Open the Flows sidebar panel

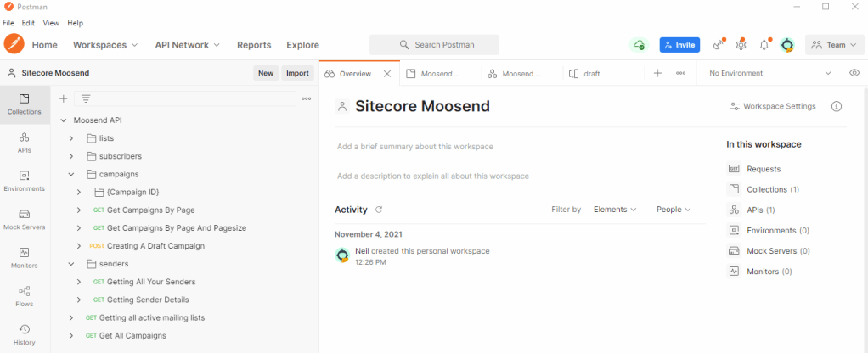[x=24, y=295]
